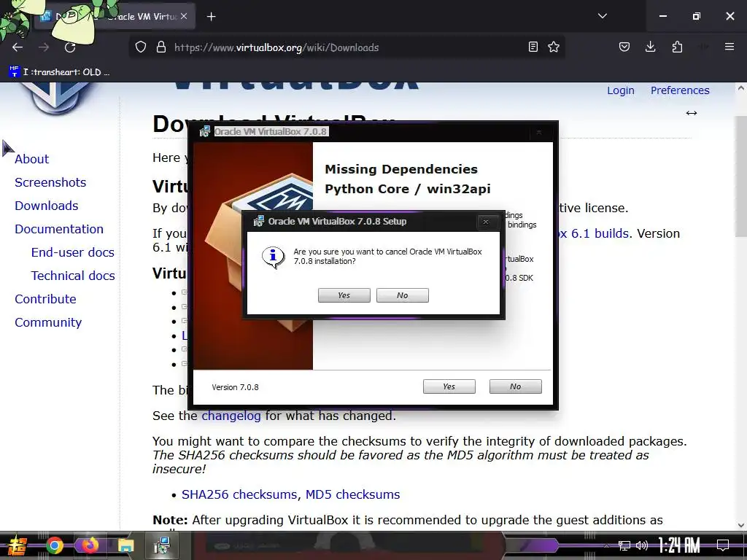Close the VirtualBox Setup confirmation dialog
Viewport: 747px width, 560px height.
486,222
